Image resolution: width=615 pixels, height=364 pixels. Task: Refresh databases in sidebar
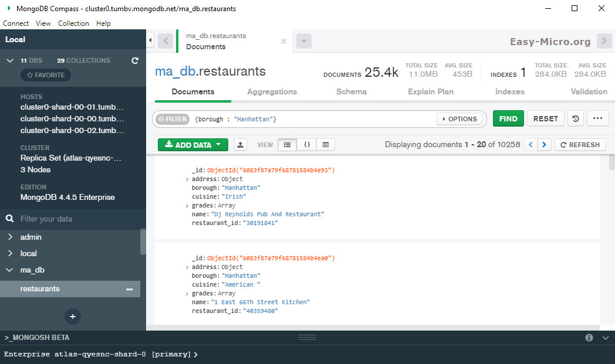click(135, 60)
